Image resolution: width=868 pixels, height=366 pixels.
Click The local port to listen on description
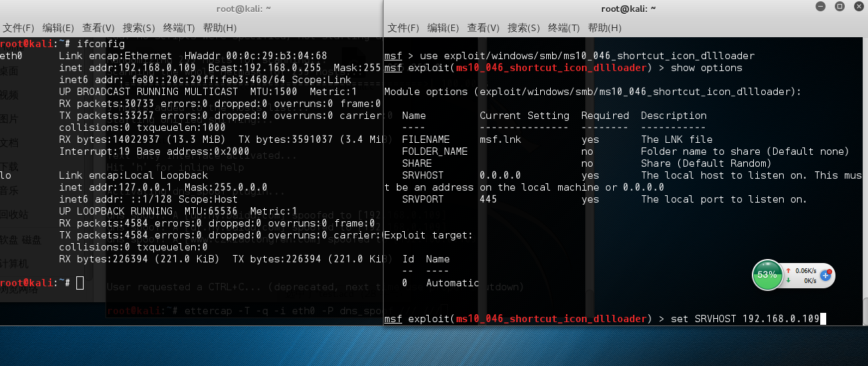click(724, 199)
